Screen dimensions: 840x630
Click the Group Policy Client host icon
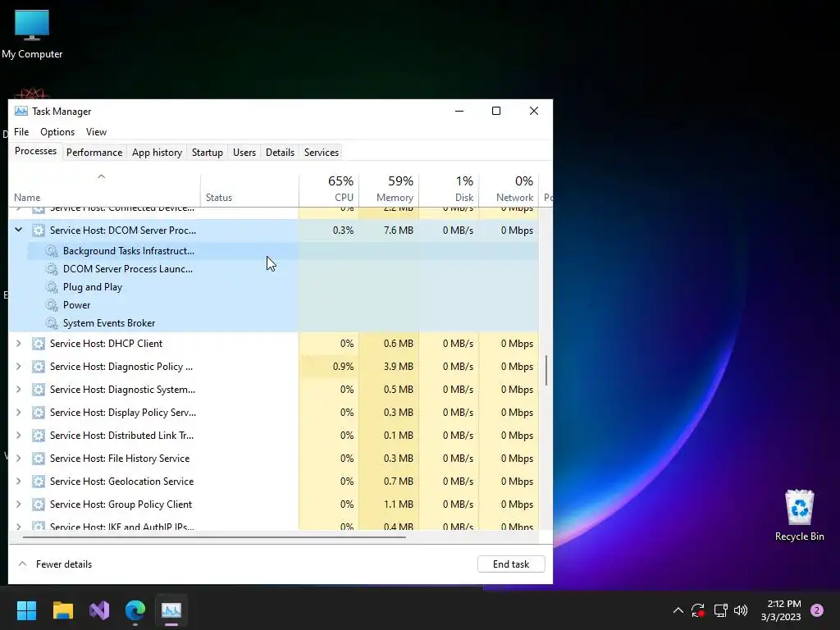[x=38, y=504]
